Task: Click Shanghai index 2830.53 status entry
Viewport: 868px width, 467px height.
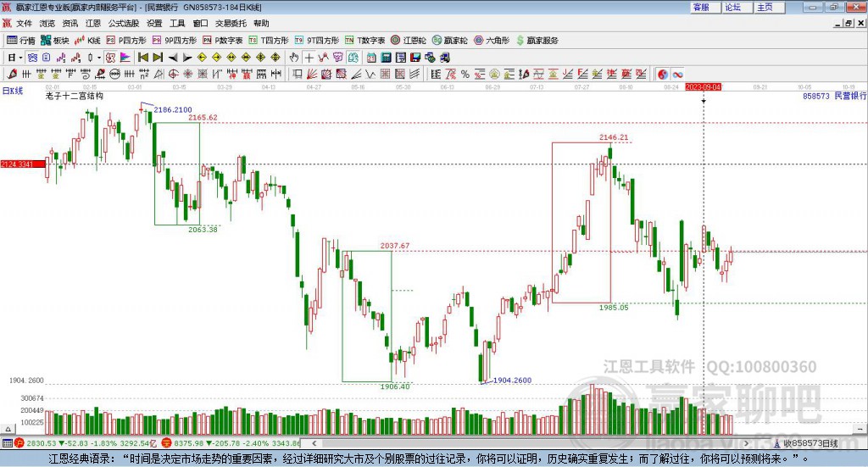Action: [86, 443]
